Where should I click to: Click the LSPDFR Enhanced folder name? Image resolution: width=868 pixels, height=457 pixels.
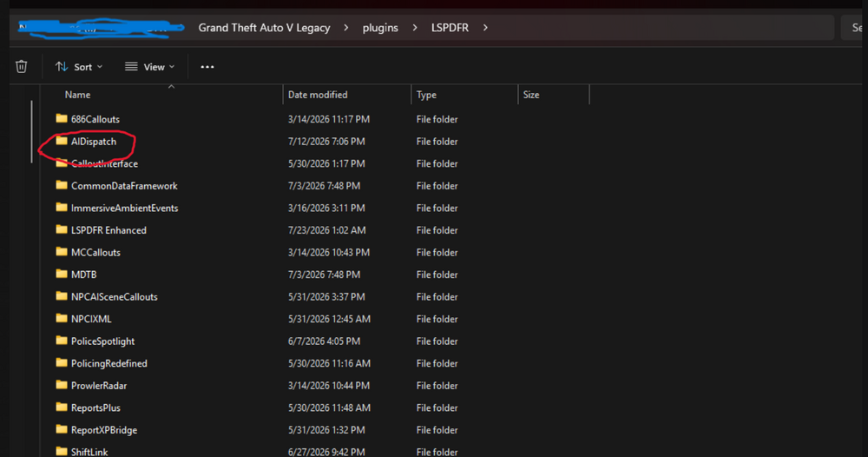(108, 230)
